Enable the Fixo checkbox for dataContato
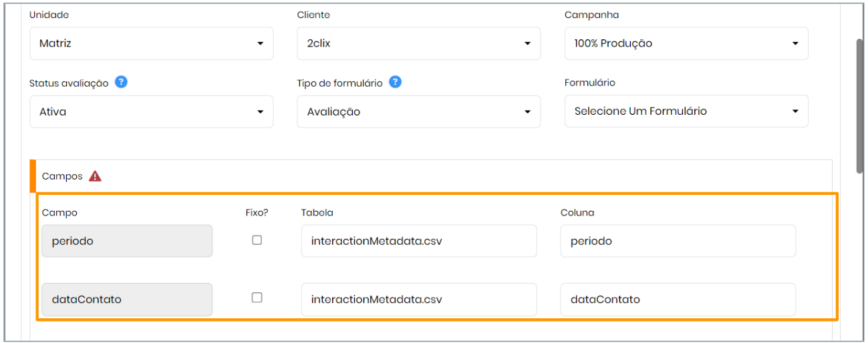Viewport: 868px width, 343px height. point(257,298)
